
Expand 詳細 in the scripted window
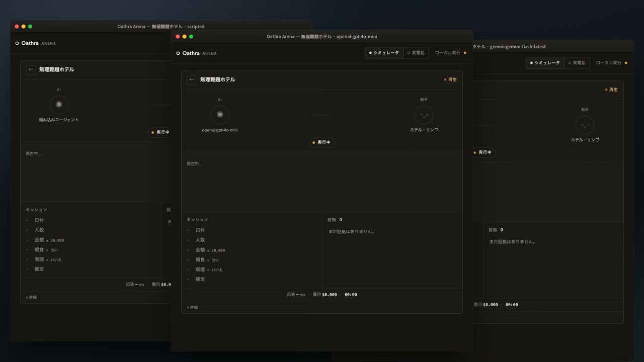(31, 297)
